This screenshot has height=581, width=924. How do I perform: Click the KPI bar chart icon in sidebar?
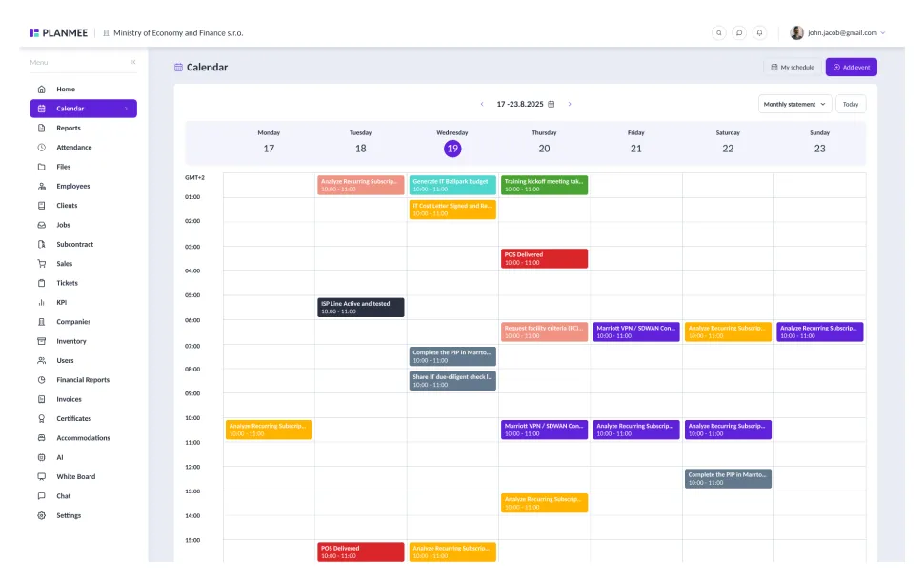41,302
